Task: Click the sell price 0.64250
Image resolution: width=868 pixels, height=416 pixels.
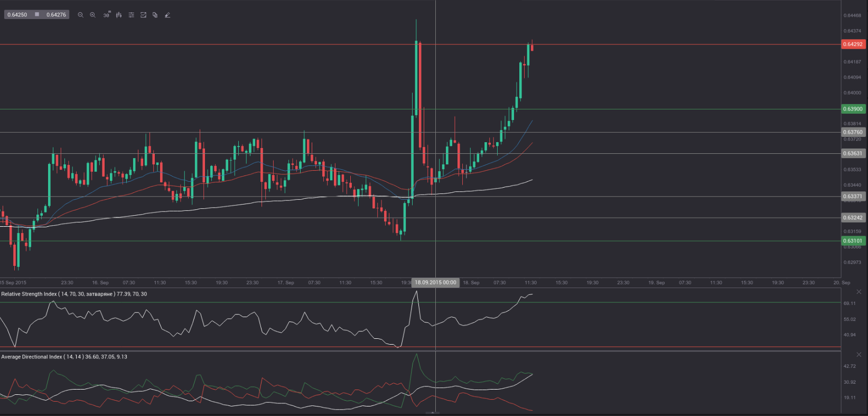Action: [x=17, y=15]
